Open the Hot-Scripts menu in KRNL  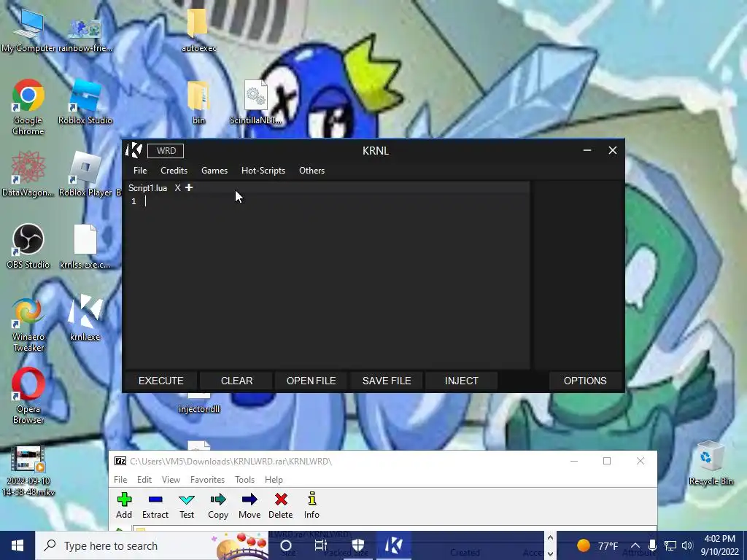[x=263, y=171]
